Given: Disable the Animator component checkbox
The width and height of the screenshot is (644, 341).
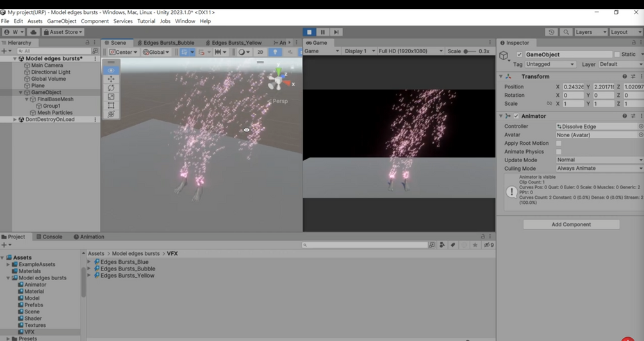Looking at the screenshot, I should coord(516,116).
